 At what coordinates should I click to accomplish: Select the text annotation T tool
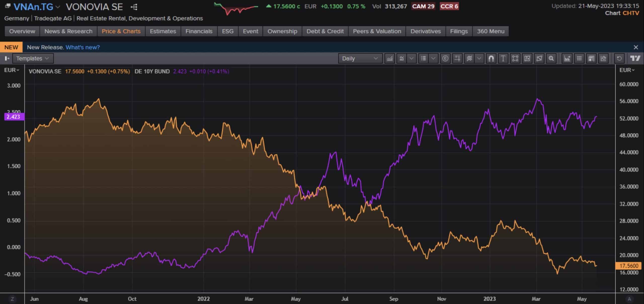(x=503, y=58)
